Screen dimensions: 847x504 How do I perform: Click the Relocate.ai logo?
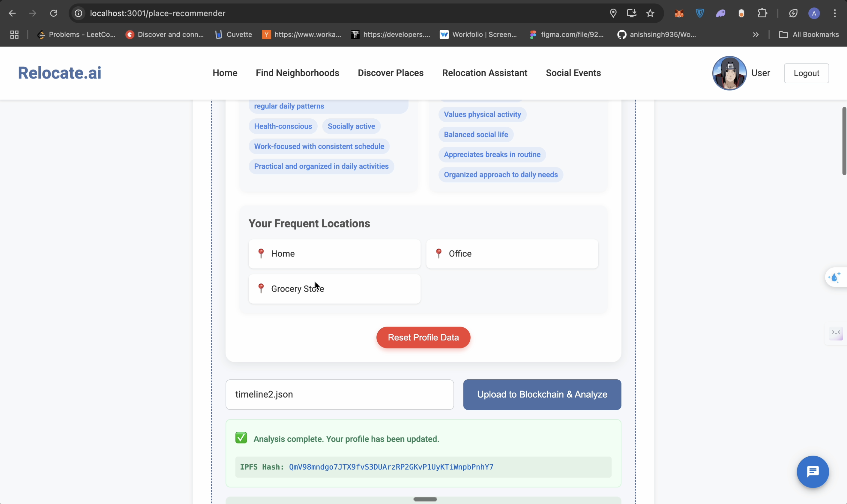coord(59,73)
